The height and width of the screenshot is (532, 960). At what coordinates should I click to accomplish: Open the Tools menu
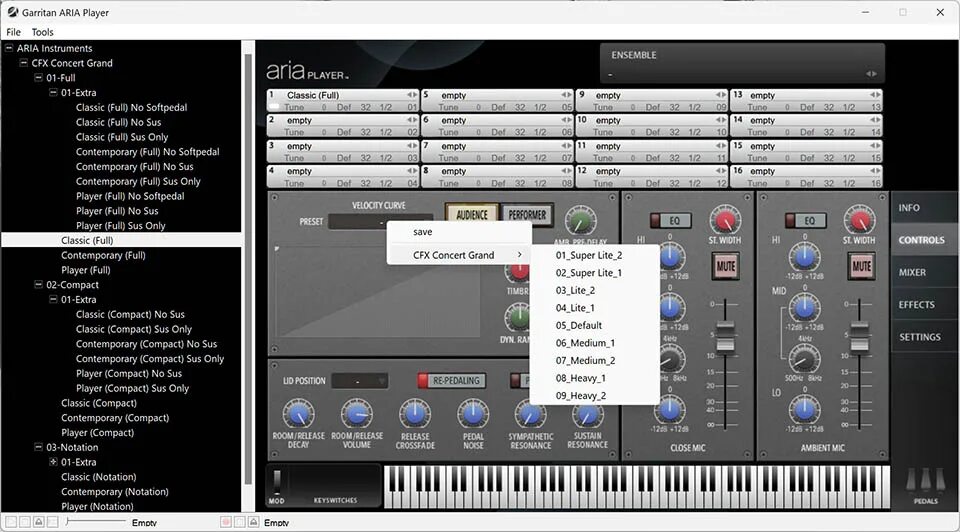42,32
